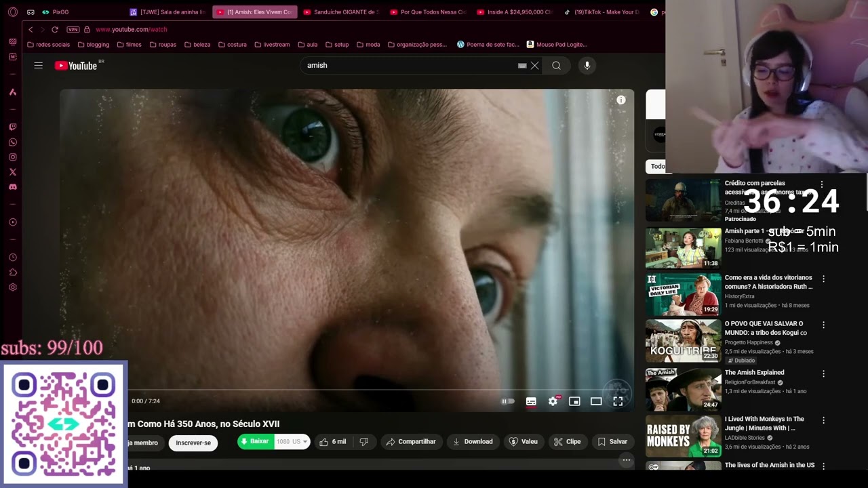Open the 1080 quality dropdown

pyautogui.click(x=292, y=441)
